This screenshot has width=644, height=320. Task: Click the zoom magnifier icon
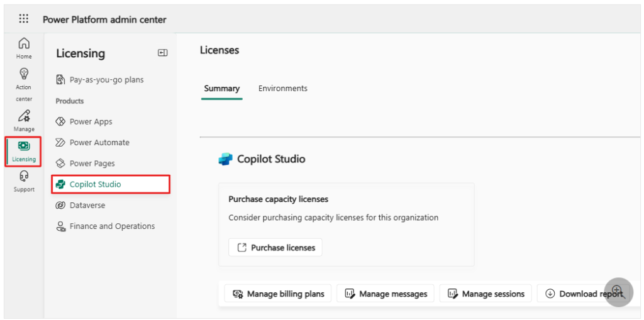click(x=618, y=292)
